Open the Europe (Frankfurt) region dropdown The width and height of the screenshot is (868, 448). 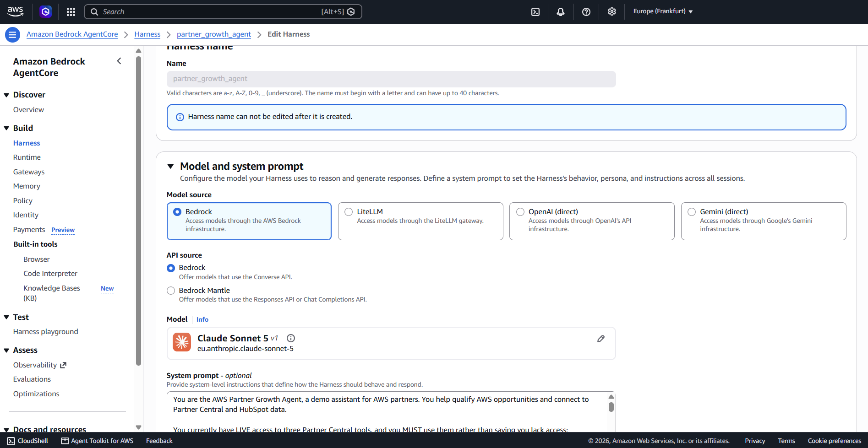point(663,11)
